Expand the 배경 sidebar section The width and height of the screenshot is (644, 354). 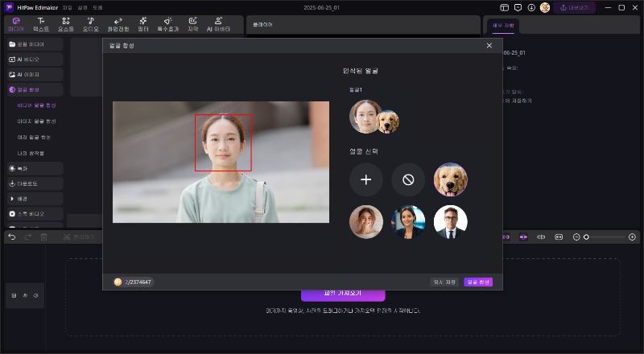[x=35, y=199]
